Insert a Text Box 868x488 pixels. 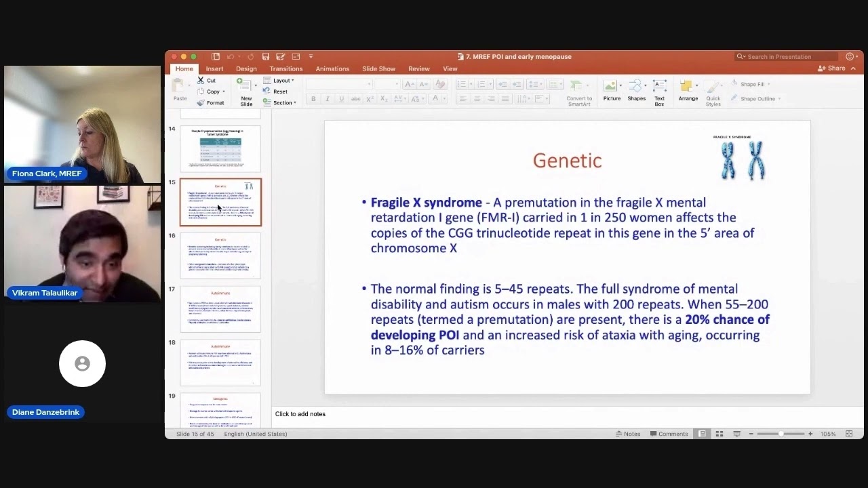tap(659, 93)
